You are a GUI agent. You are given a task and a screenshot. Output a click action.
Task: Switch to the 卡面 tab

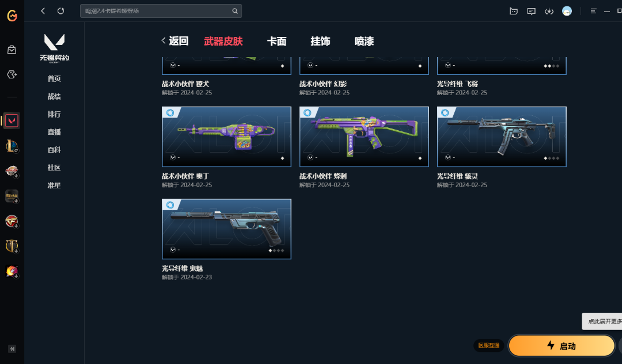(x=276, y=41)
